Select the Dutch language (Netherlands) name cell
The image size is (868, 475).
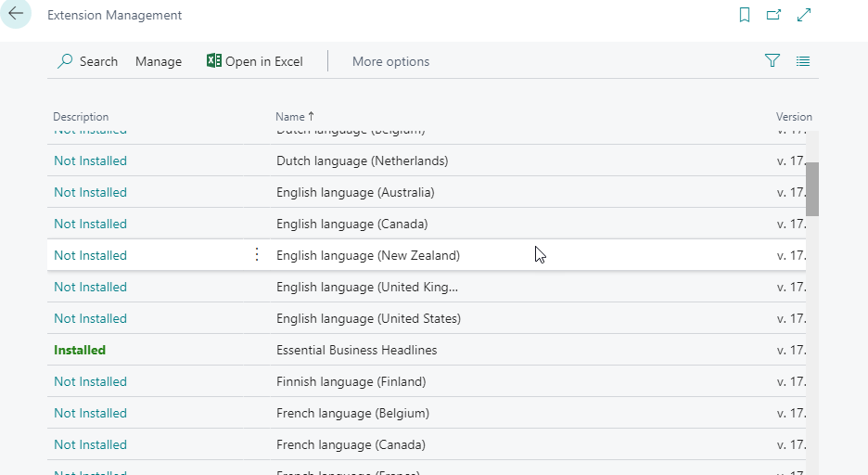click(x=362, y=160)
